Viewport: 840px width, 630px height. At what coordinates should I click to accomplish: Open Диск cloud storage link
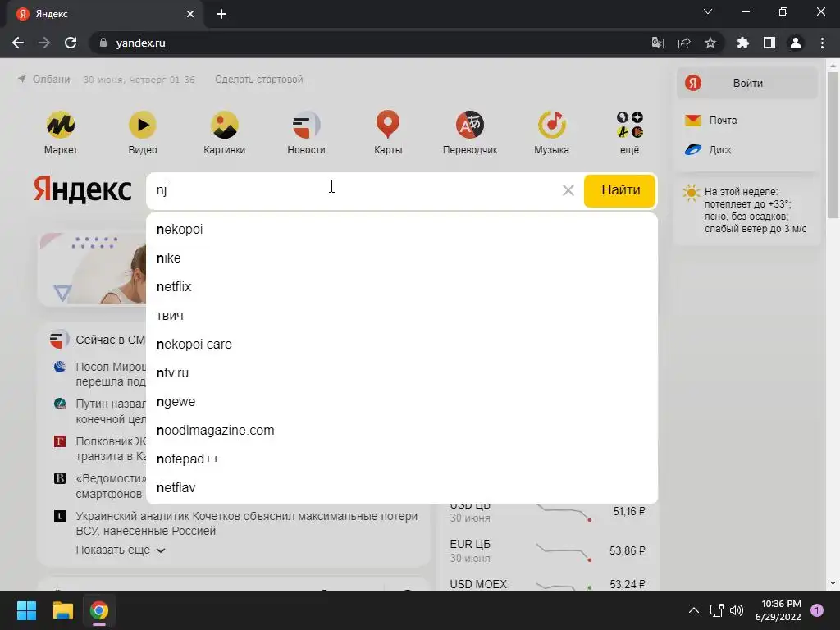click(x=708, y=149)
